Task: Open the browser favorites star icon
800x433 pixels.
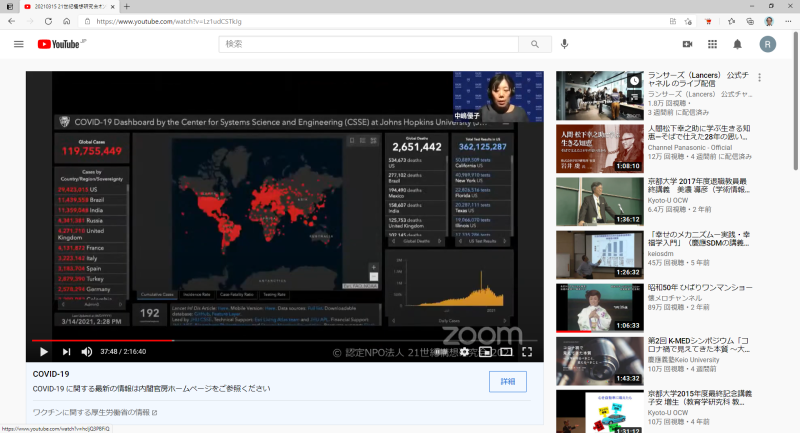Action: click(x=731, y=21)
